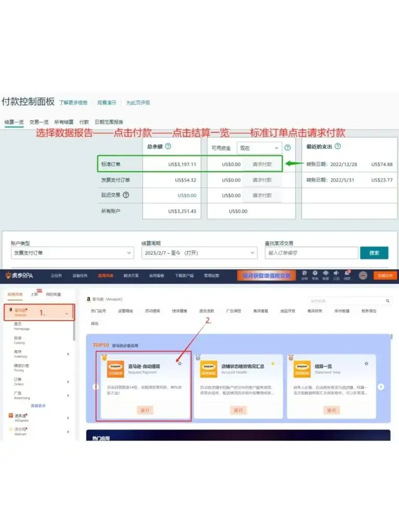Click 请求付款 in the 标准订单 row
The width and height of the screenshot is (399, 532).
point(262,164)
